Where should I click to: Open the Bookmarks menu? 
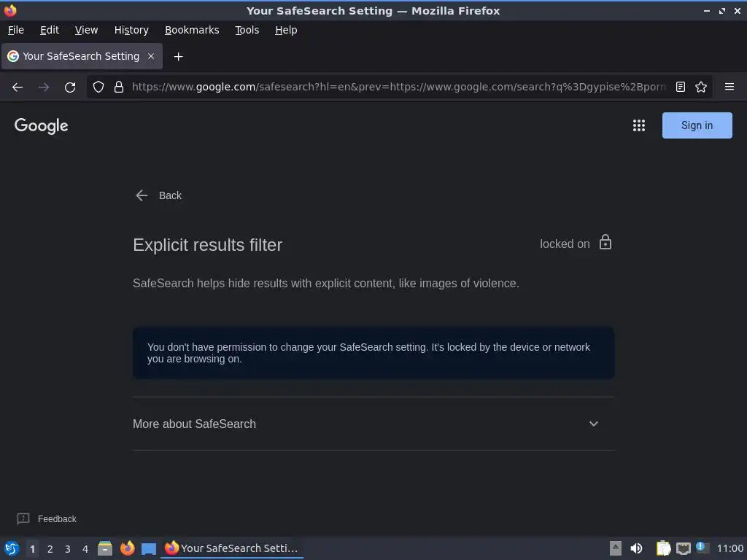coord(192,30)
